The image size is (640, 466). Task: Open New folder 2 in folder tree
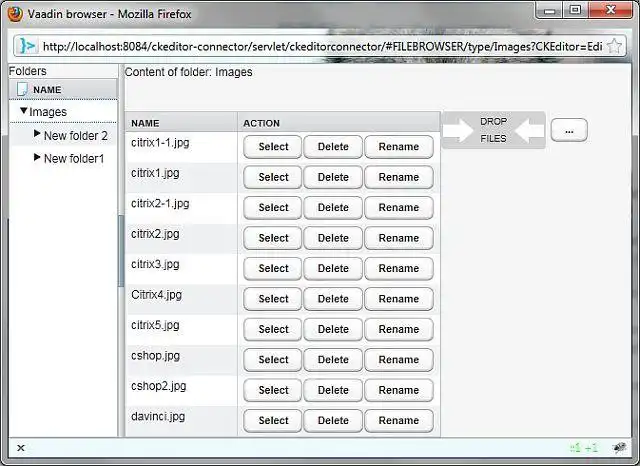(x=76, y=135)
